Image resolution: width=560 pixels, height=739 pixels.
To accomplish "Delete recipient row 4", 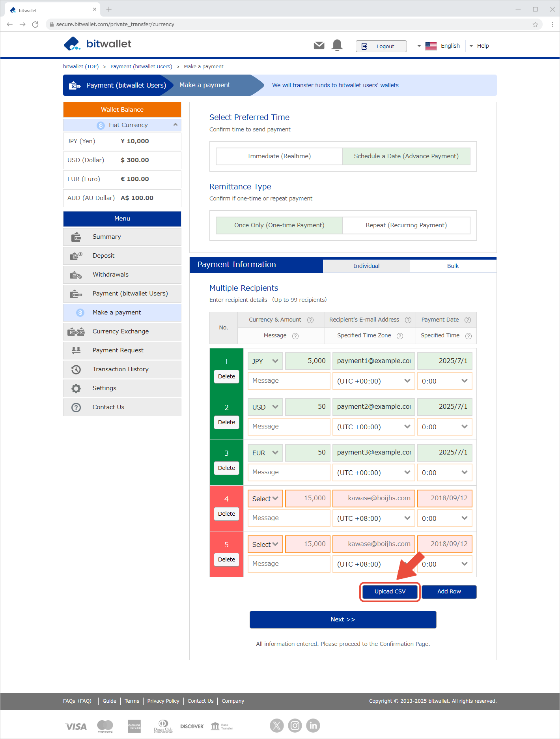I will coord(226,514).
